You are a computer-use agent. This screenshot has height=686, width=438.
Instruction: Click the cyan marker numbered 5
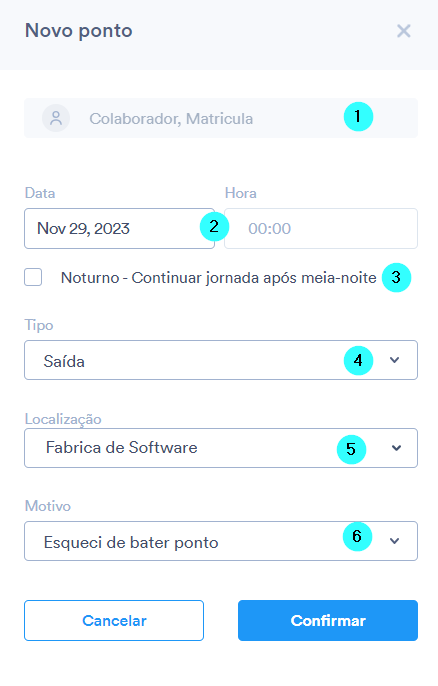(351, 449)
